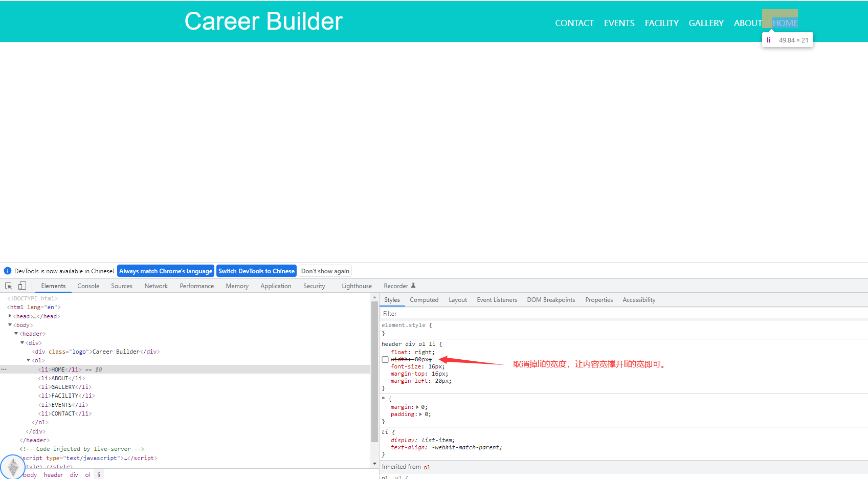Collapse the div node under header
The height and width of the screenshot is (479, 868).
[x=23, y=343]
